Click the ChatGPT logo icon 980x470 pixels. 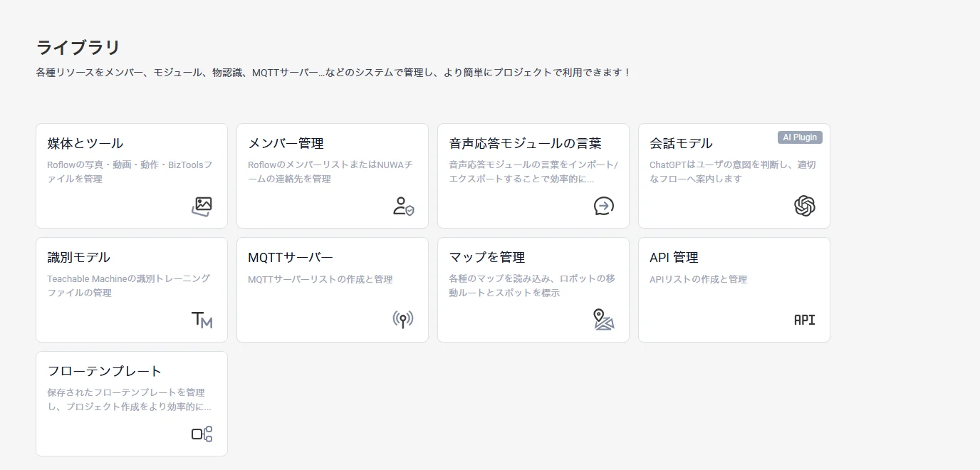(805, 206)
